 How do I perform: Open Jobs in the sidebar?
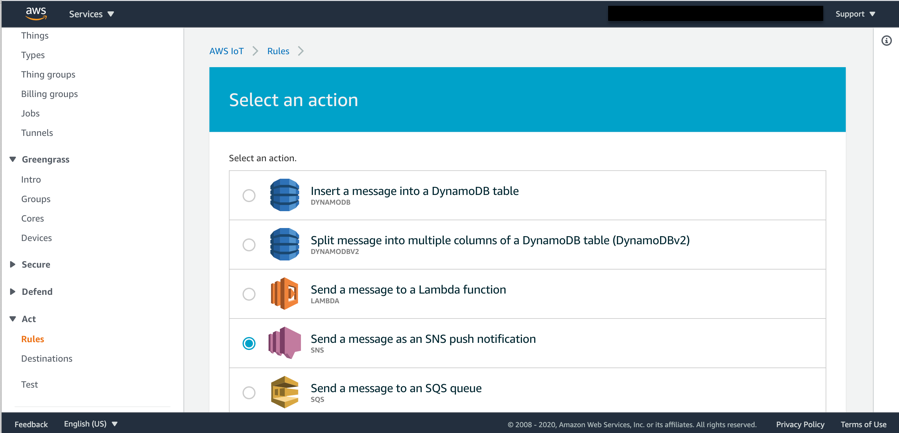tap(30, 113)
